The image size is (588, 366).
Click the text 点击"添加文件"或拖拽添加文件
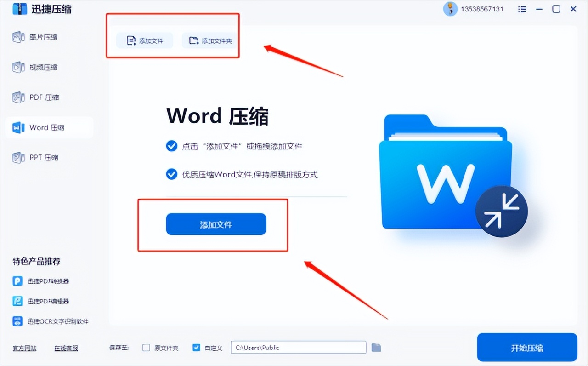(242, 146)
